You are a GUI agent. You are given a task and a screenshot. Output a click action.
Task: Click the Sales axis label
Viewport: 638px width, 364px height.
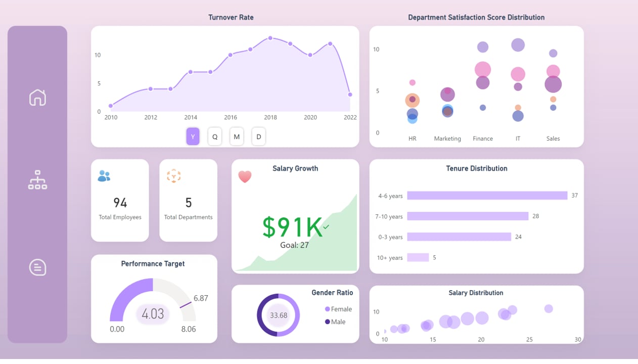point(553,139)
